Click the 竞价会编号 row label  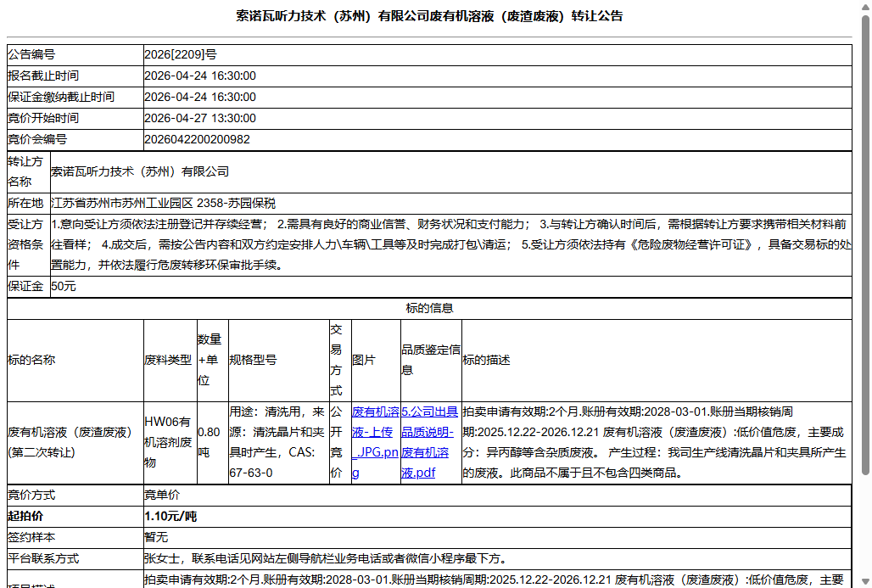(37, 139)
